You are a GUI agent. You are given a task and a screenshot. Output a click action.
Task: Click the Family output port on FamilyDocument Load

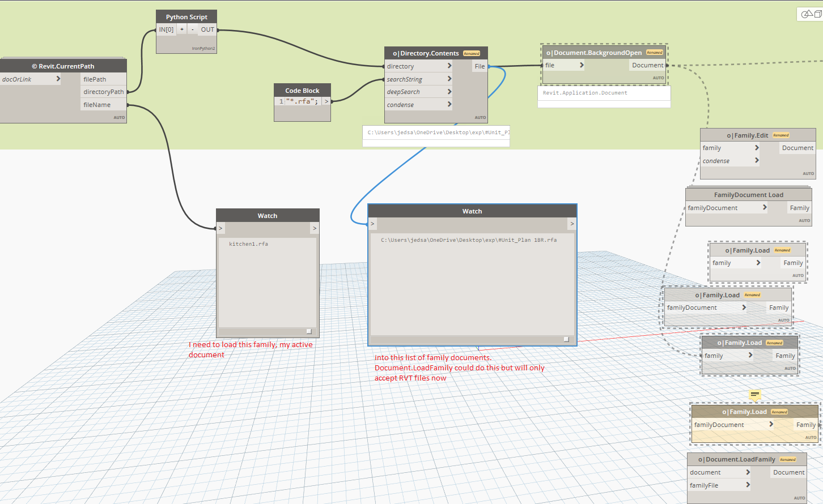pyautogui.click(x=799, y=207)
